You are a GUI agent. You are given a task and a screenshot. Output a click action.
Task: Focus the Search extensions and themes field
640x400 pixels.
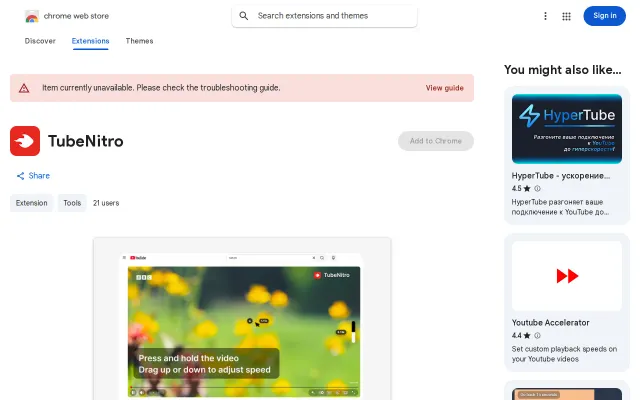(x=324, y=16)
